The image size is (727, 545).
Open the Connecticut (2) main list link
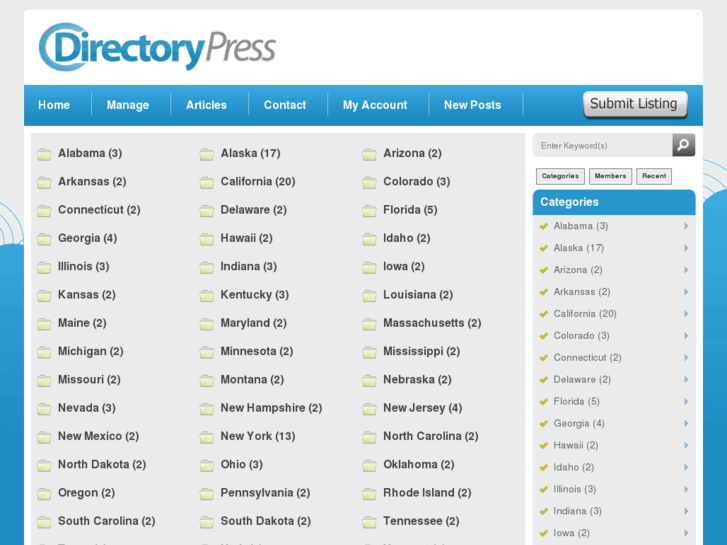99,210
